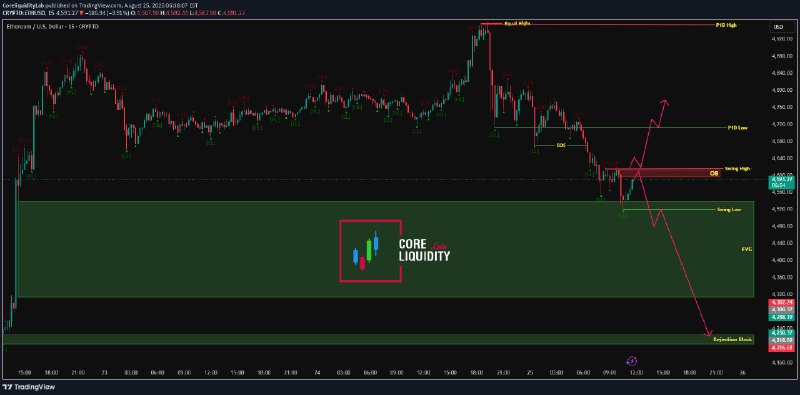This screenshot has height=395, width=800.
Task: Select the Rejection Block green zone
Action: pyautogui.click(x=378, y=339)
